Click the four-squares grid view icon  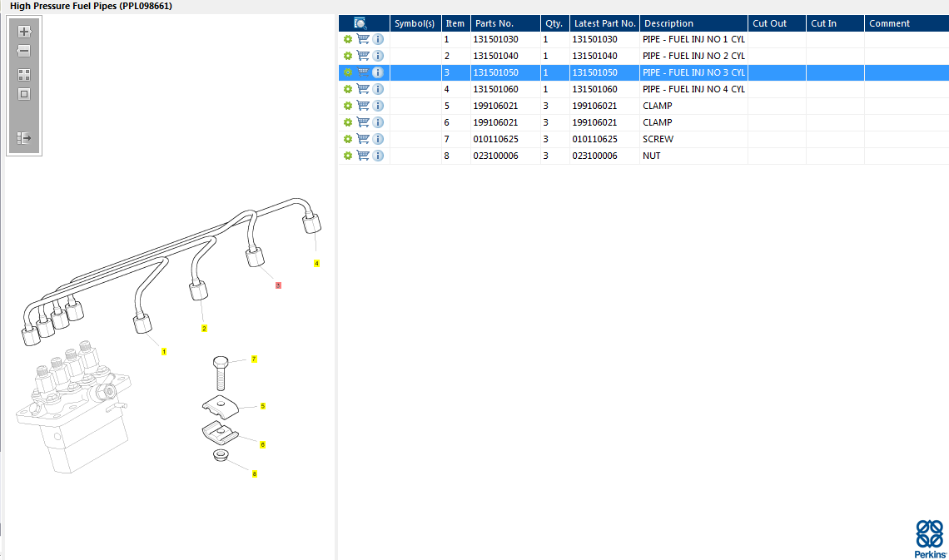24,75
